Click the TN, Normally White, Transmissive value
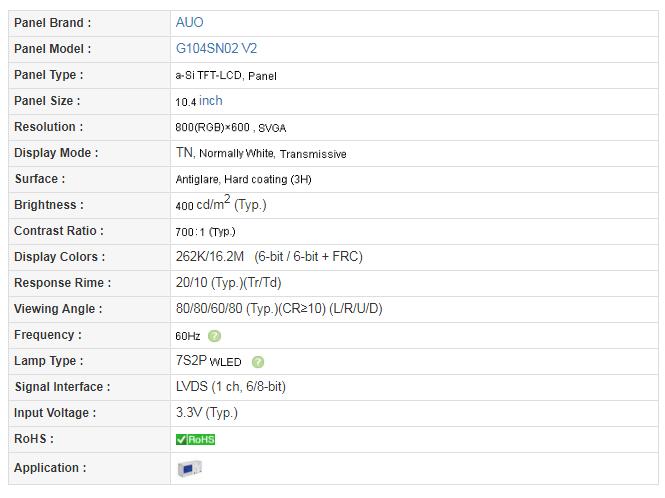This screenshot has width=665, height=498. click(x=261, y=153)
